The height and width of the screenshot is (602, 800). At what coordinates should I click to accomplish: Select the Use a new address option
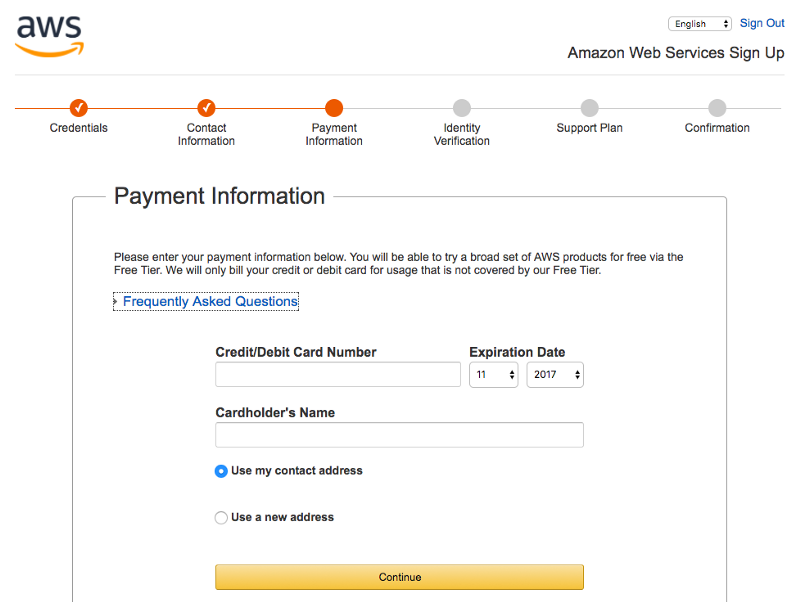[x=221, y=518]
